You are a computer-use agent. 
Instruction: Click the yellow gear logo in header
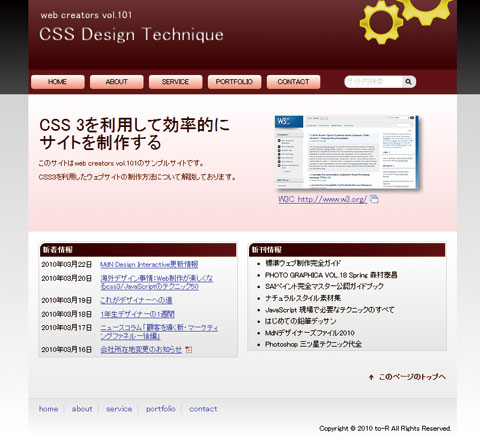tap(405, 20)
